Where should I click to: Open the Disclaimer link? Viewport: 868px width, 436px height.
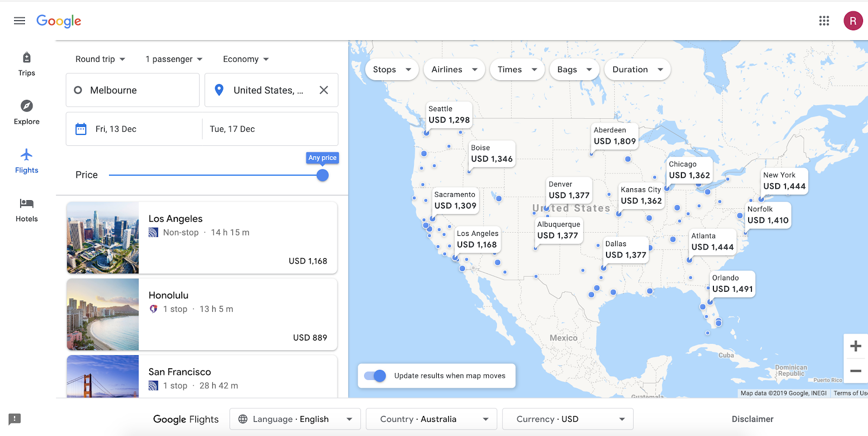pos(752,419)
